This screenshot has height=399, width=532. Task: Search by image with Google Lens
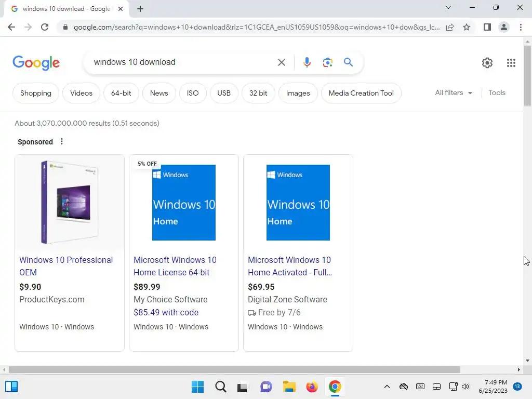pyautogui.click(x=327, y=62)
